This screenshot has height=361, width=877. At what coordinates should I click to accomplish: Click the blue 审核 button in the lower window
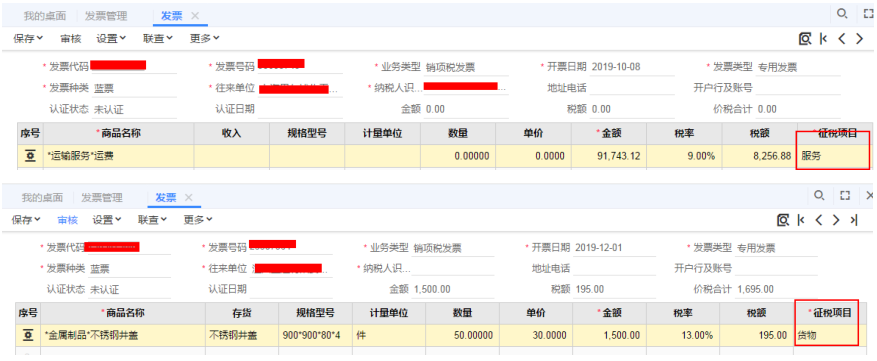point(68,220)
